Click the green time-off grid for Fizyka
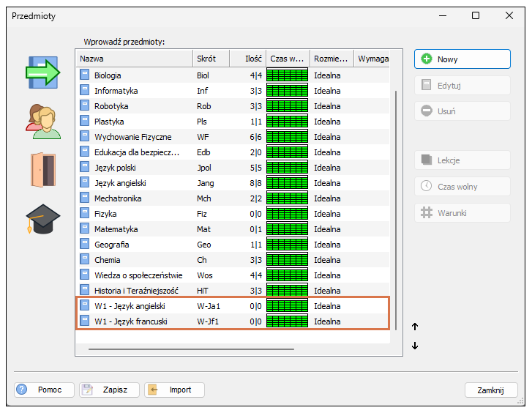This screenshot has width=532, height=413. coord(287,213)
